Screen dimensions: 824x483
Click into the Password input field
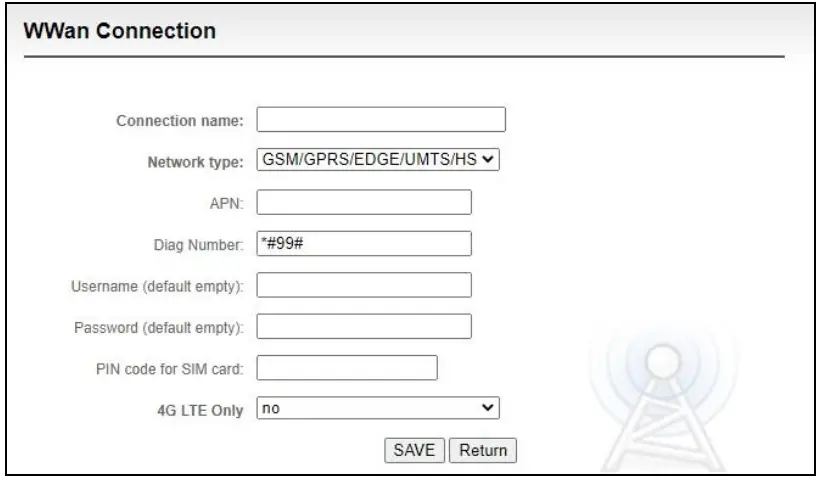click(364, 327)
